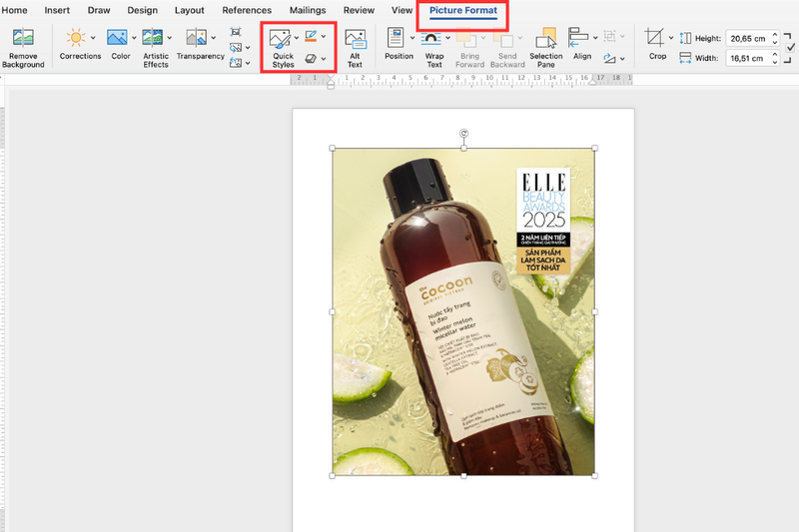Open the Corrections brightness icon
Viewport: 799px width, 532px height.
[x=76, y=38]
